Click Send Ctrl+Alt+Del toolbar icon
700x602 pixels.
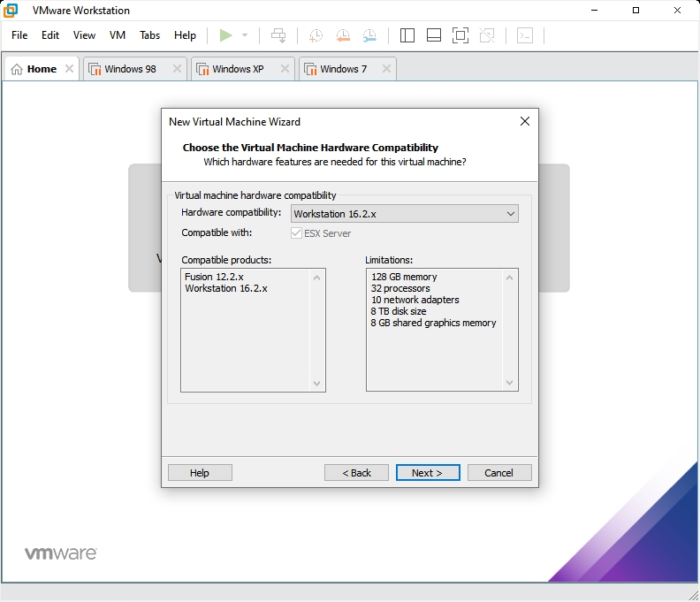coord(278,35)
